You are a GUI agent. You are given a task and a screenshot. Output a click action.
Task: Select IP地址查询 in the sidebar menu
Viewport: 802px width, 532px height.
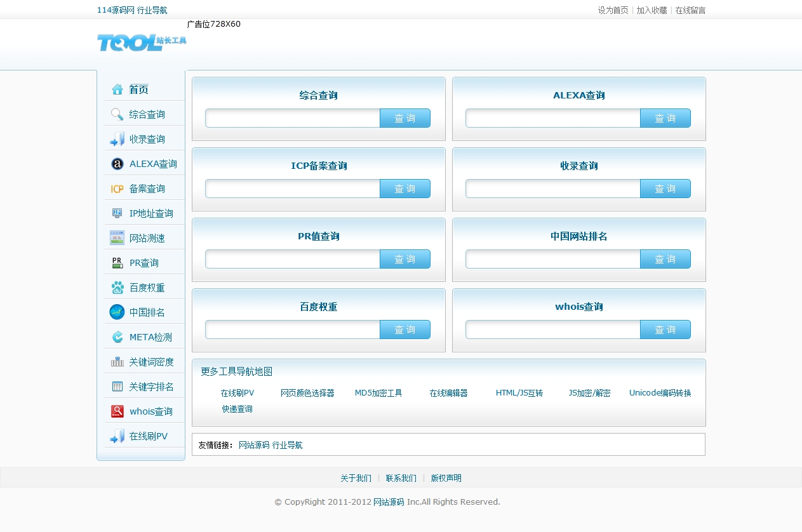pyautogui.click(x=151, y=213)
